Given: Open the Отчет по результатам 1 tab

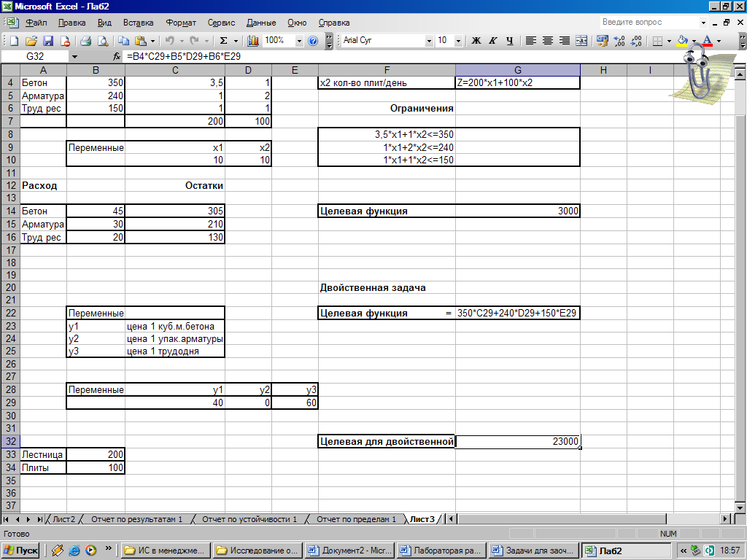Looking at the screenshot, I should (136, 519).
